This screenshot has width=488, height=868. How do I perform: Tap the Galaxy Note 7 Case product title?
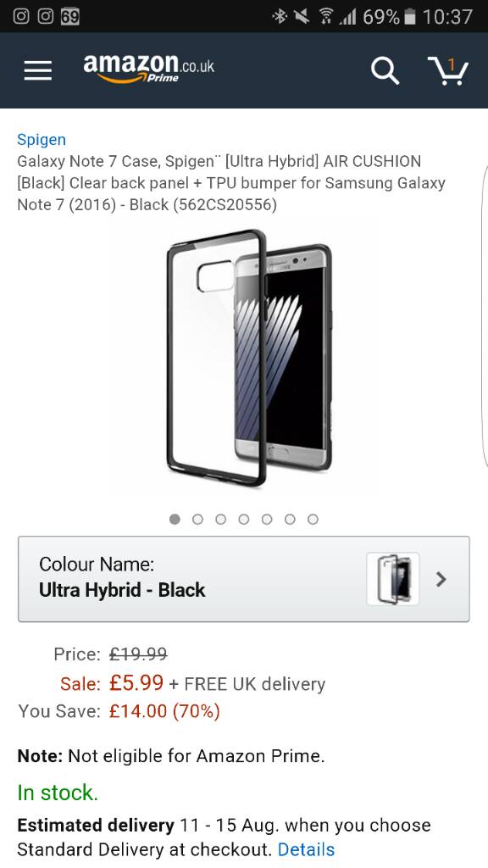coord(231,183)
